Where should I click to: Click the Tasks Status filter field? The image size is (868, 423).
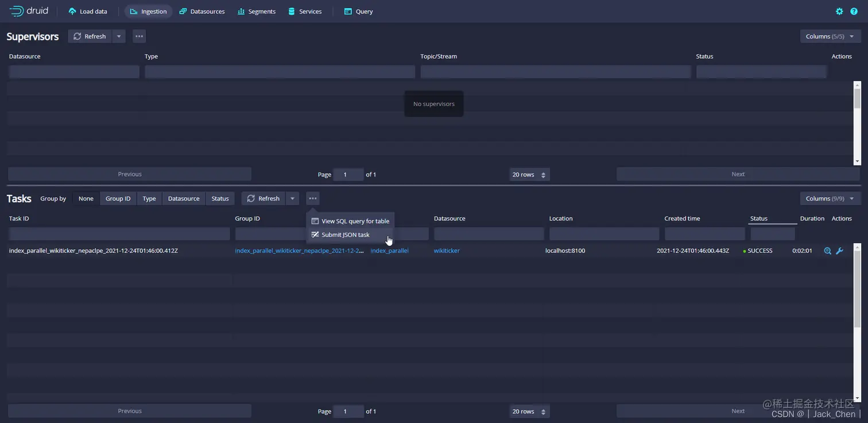pyautogui.click(x=773, y=234)
